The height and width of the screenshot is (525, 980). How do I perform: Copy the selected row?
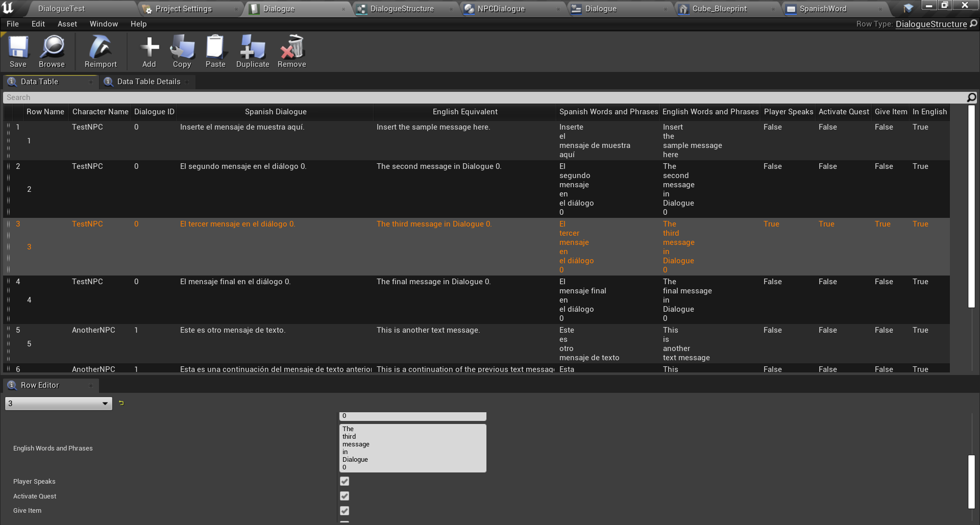click(182, 51)
